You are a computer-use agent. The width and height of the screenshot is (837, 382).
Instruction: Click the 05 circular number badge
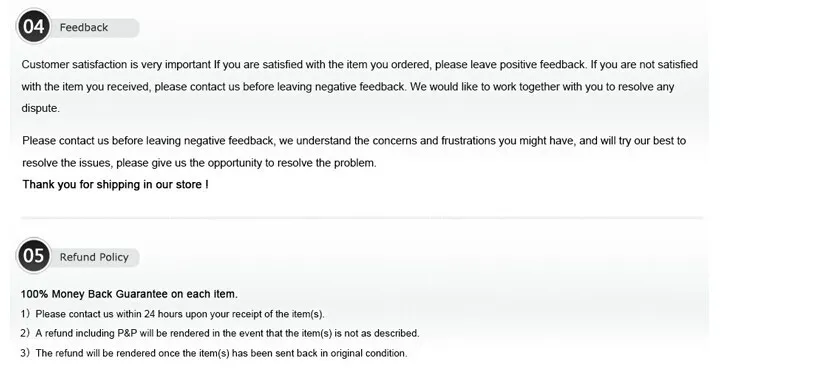click(x=34, y=256)
